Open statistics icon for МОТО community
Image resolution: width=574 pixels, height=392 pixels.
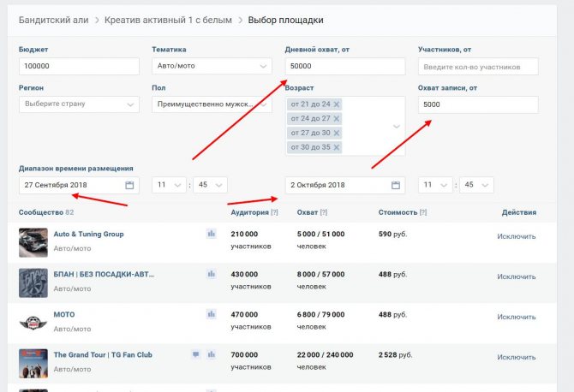(x=212, y=314)
